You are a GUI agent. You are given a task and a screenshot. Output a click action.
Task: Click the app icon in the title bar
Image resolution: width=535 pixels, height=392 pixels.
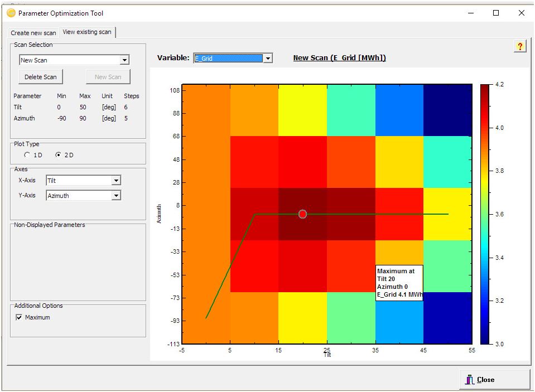11,13
